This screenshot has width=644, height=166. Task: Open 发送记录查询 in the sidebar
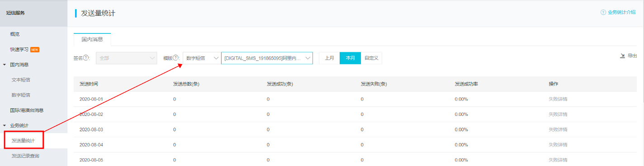tap(25, 156)
